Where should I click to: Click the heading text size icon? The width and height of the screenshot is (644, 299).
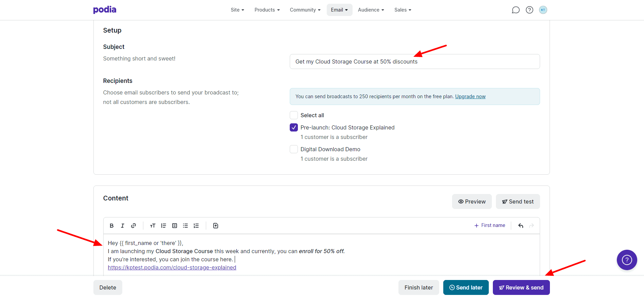[153, 226]
